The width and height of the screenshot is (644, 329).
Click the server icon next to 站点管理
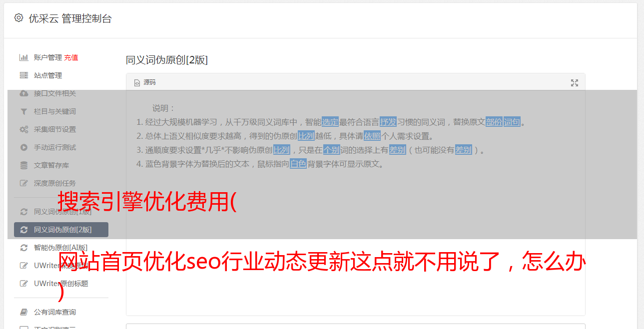tap(23, 75)
